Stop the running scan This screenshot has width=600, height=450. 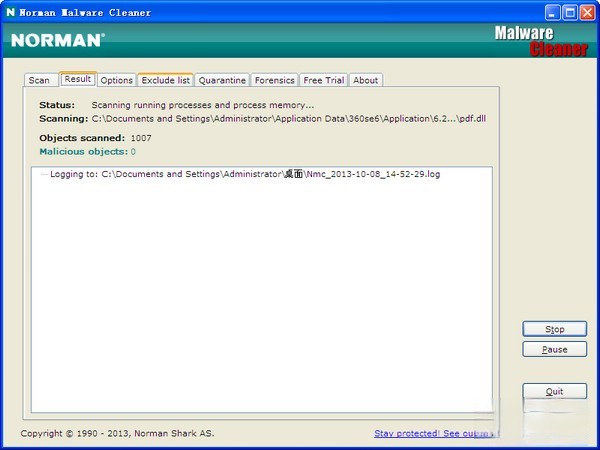(554, 329)
